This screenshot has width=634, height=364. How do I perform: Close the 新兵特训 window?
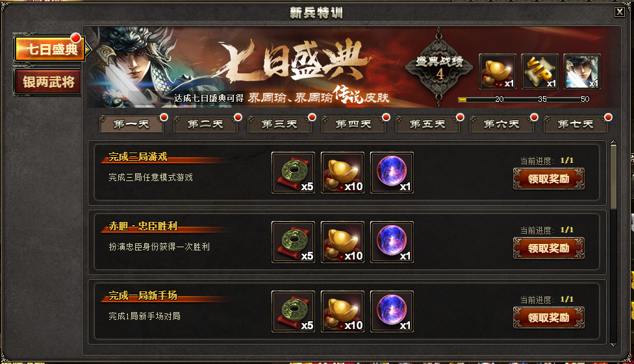pos(620,12)
